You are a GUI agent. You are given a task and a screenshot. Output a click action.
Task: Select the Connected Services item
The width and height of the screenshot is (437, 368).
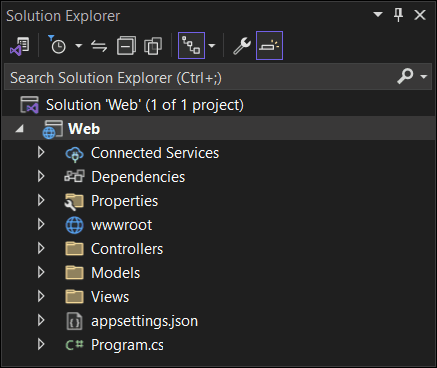pyautogui.click(x=155, y=153)
